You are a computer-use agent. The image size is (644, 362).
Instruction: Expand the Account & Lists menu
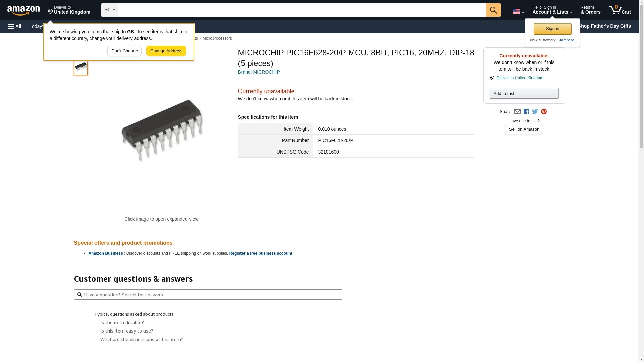(552, 10)
